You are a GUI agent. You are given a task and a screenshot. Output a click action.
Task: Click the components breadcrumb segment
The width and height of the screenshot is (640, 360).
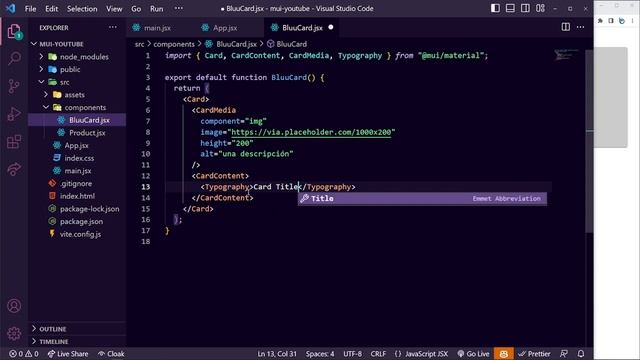point(174,44)
